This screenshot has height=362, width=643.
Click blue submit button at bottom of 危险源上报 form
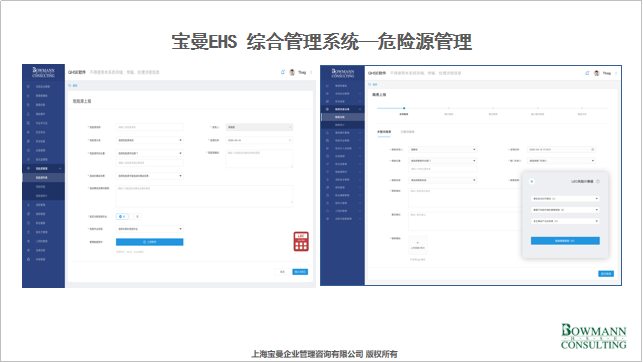[x=300, y=272]
